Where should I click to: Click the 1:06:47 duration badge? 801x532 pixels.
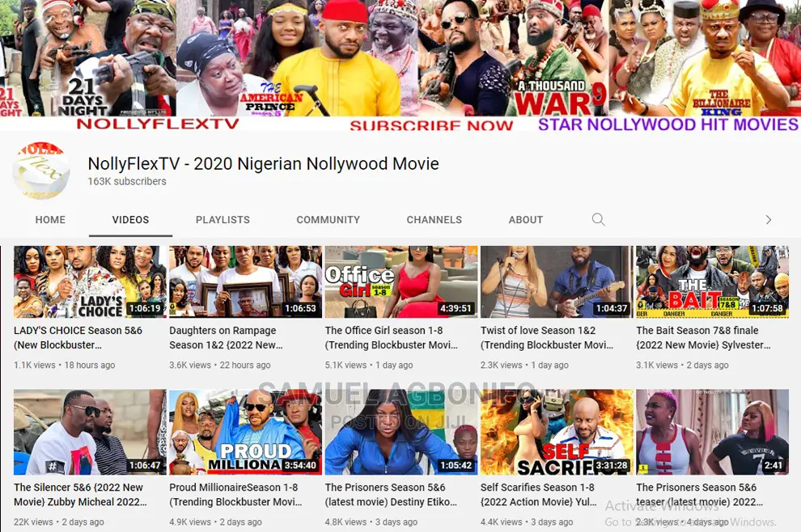(145, 465)
